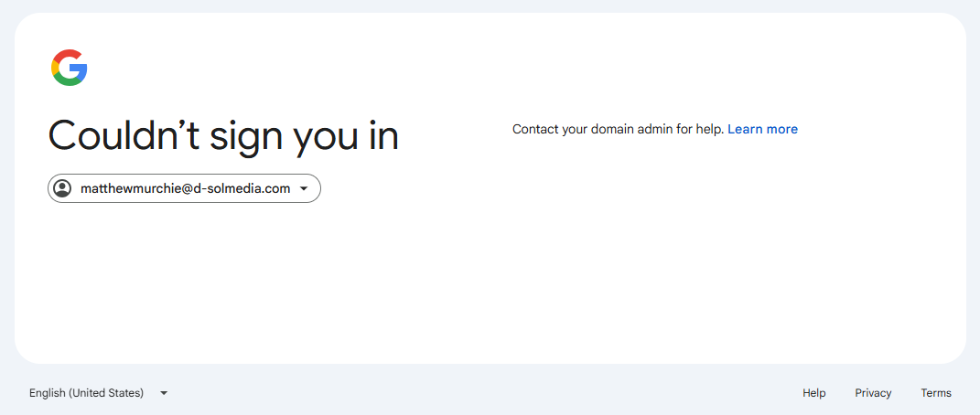The image size is (980, 415).
Task: Go to Help in the footer
Action: click(813, 393)
